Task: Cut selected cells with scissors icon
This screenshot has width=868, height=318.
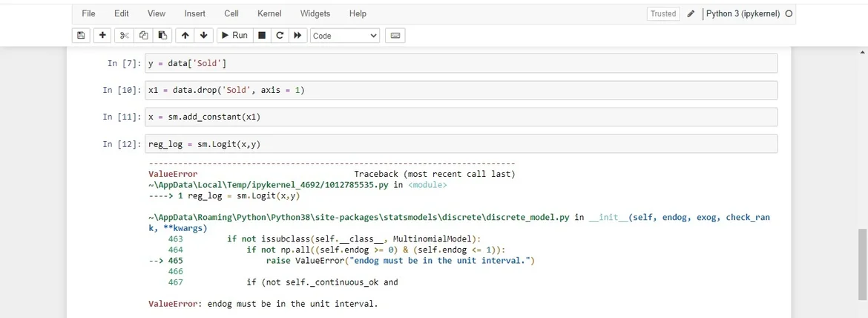Action: (x=125, y=36)
